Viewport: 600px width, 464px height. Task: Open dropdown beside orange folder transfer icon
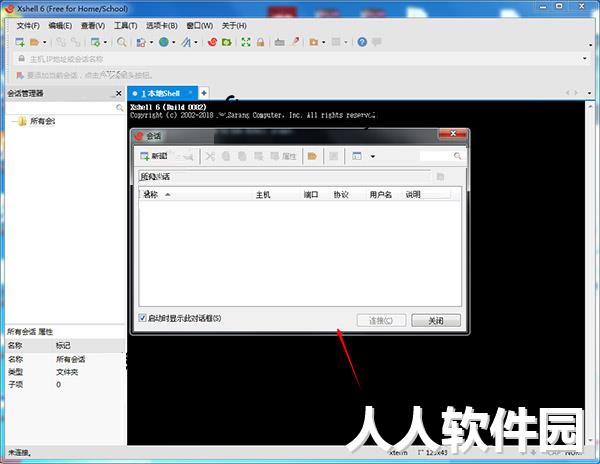point(324,42)
